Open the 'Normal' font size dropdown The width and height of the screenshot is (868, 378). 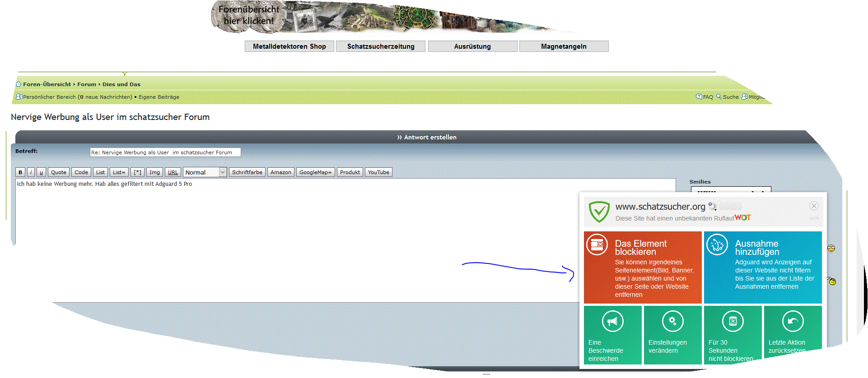205,172
